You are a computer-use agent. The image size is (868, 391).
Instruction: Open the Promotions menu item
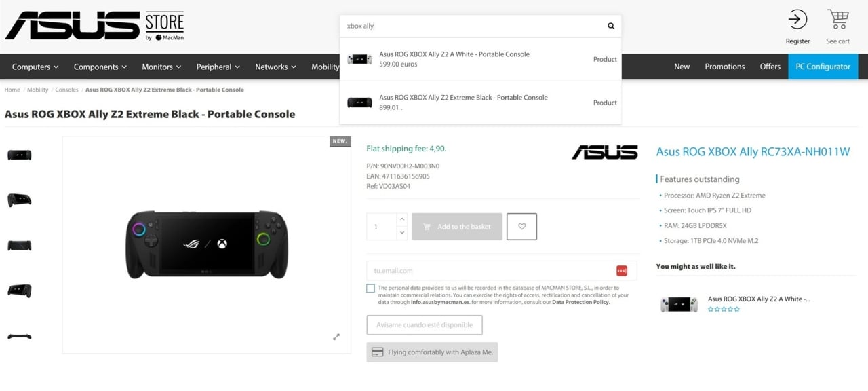(x=725, y=67)
